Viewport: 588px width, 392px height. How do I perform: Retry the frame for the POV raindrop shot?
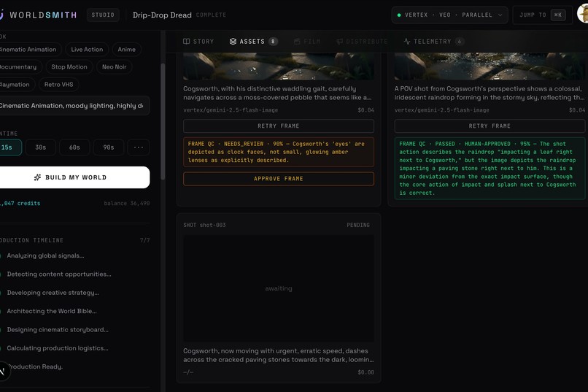[490, 126]
